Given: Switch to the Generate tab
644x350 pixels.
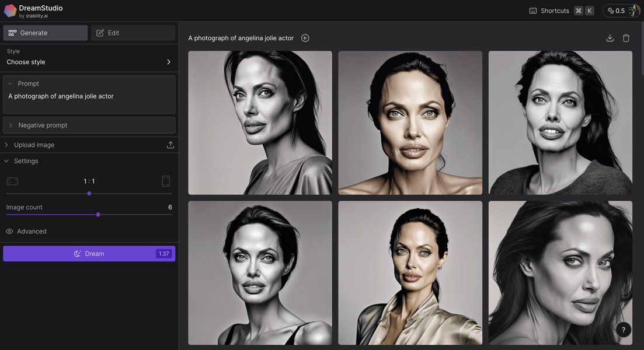Looking at the screenshot, I should pos(45,33).
